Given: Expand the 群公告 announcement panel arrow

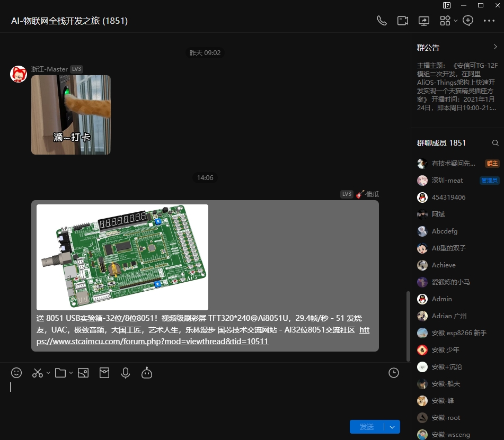Looking at the screenshot, I should click(x=496, y=47).
